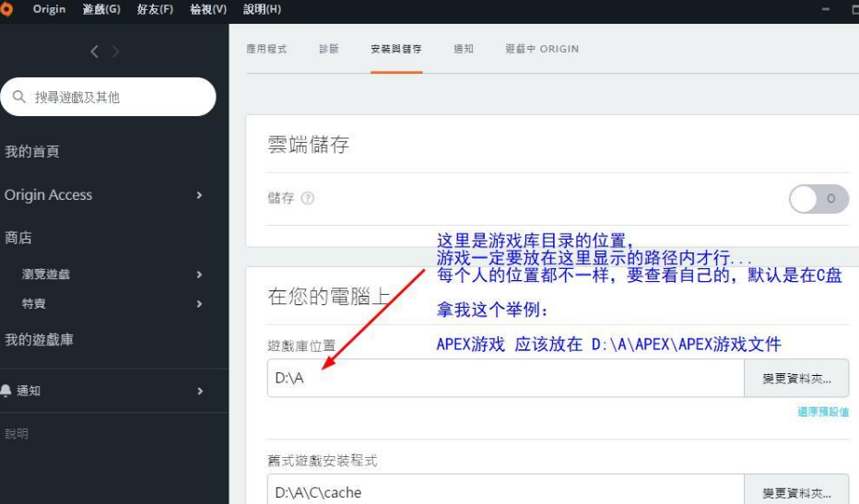
Task: Open the Origin menu
Action: [49, 9]
